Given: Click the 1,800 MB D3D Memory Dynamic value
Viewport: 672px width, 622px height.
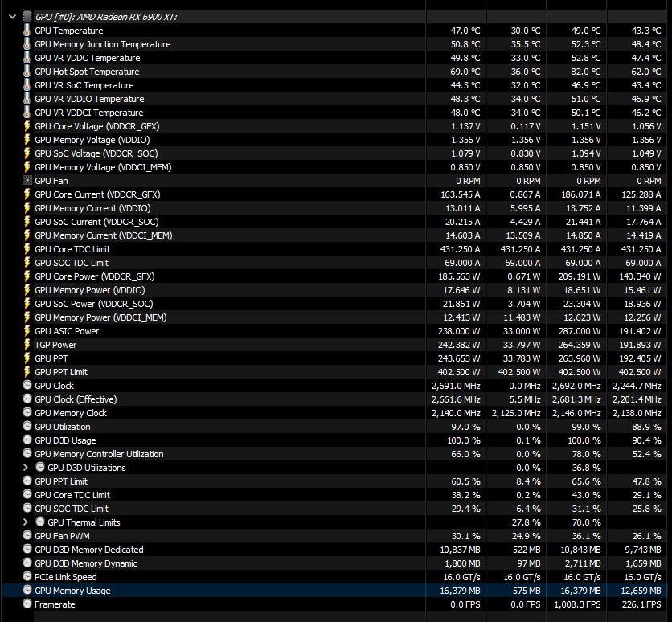Looking at the screenshot, I should 462,563.
